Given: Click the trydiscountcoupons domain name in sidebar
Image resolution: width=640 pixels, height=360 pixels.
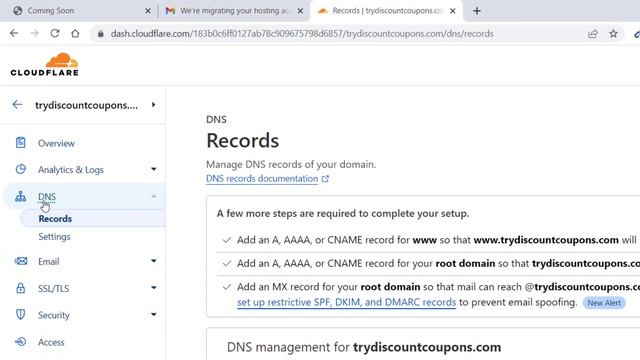Looking at the screenshot, I should (87, 105).
